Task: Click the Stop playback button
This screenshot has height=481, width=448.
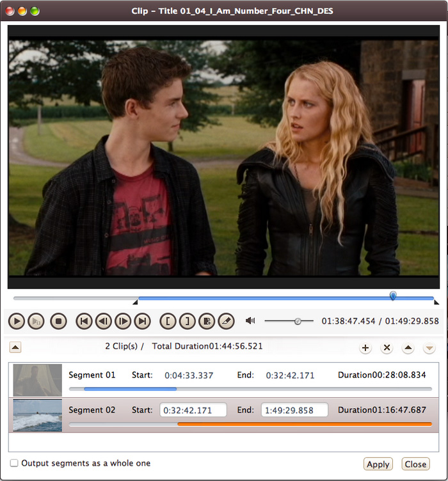Action: pos(59,321)
